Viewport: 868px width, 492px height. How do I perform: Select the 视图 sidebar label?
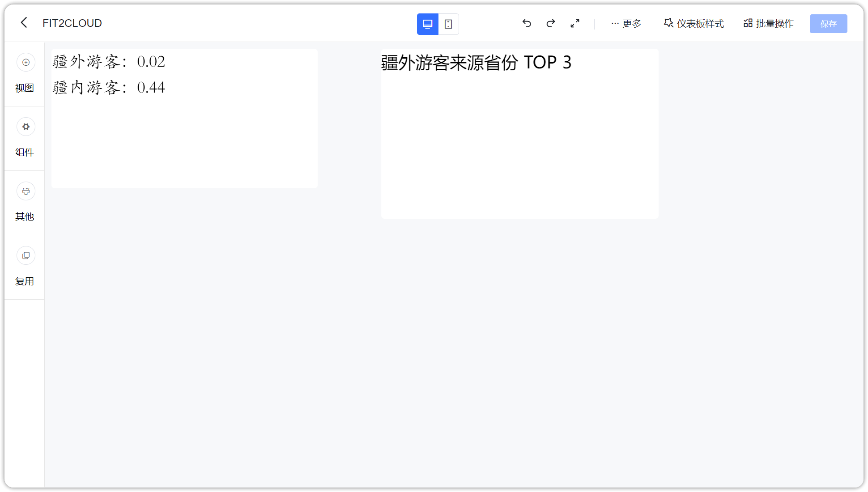click(25, 88)
